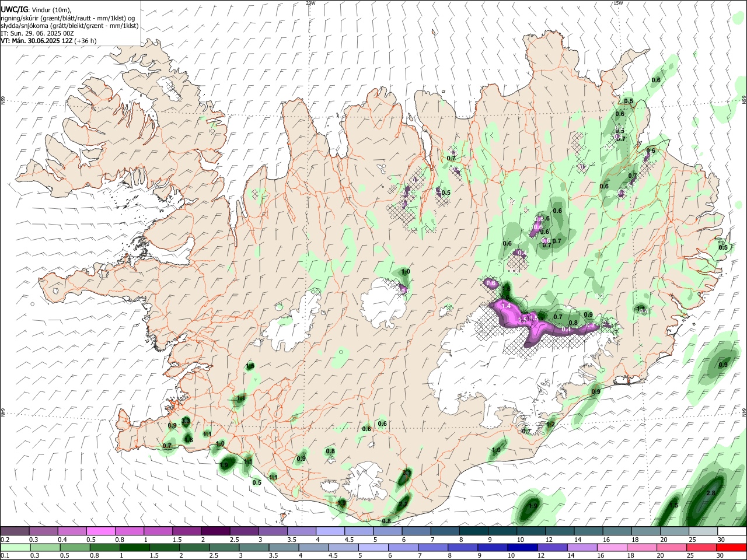The height and width of the screenshot is (560, 747).
Task: Click the title text 'UWC/IG: Vindur (10m)'
Action: 36,10
